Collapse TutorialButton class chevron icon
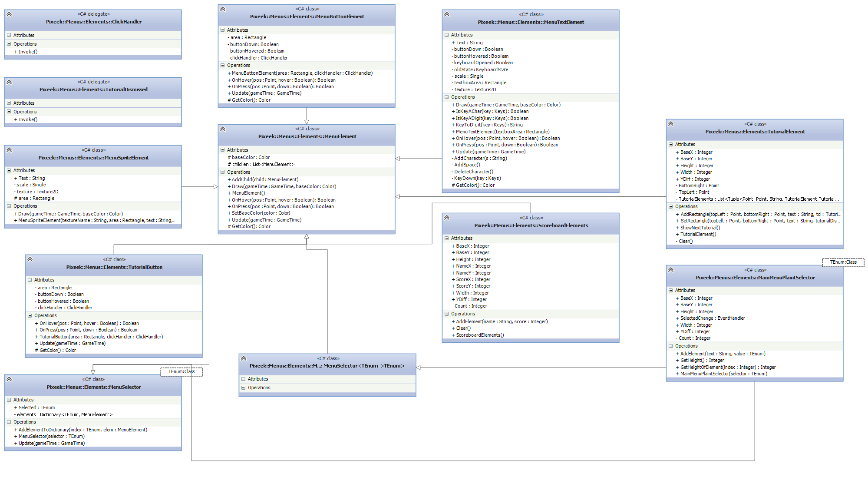Screen dimensions: 868x477 click(30, 259)
